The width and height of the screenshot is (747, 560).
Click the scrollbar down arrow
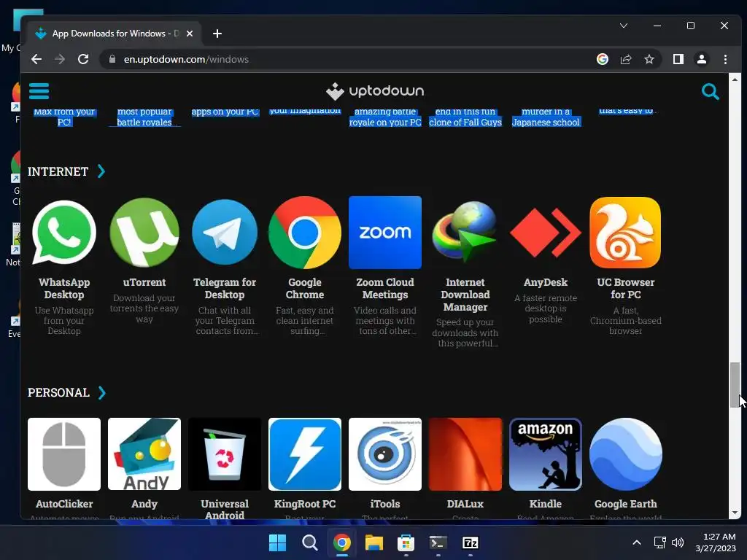(735, 513)
